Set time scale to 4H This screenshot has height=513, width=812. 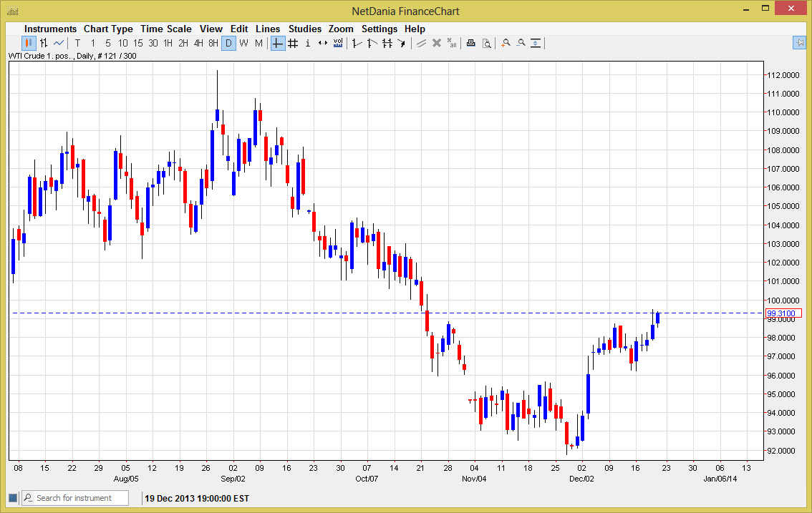198,43
